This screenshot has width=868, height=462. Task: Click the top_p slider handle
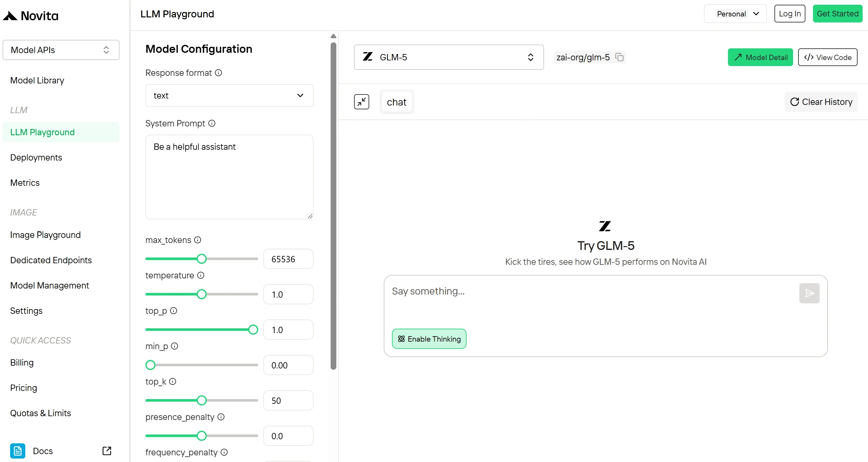pyautogui.click(x=253, y=329)
